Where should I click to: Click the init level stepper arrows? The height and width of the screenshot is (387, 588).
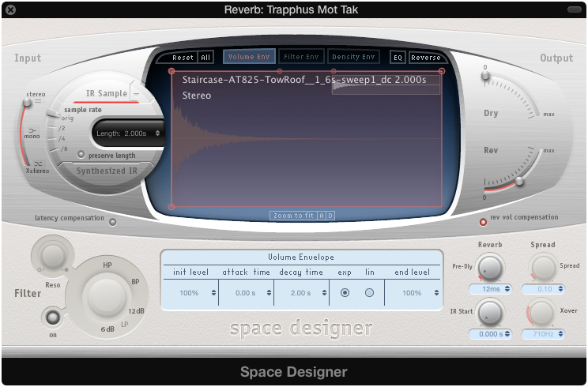click(213, 292)
